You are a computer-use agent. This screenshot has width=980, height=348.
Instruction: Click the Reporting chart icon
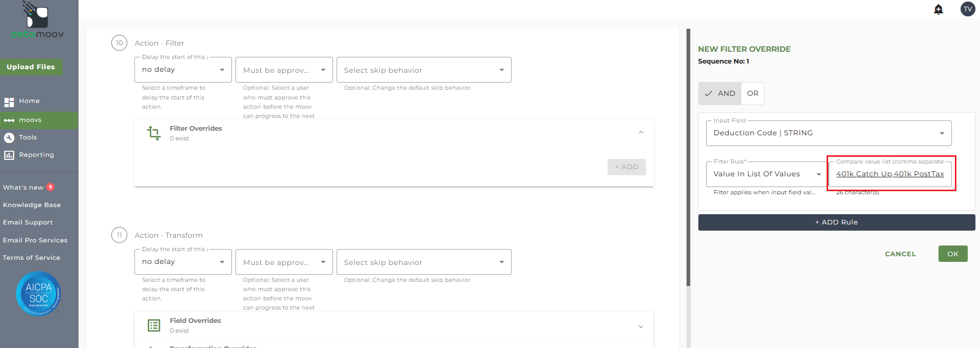9,155
